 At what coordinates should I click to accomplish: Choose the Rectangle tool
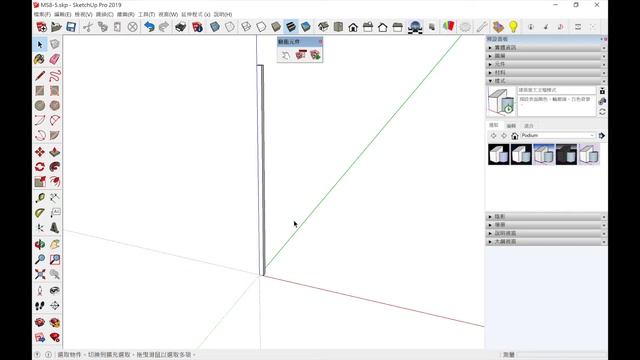[x=40, y=91]
